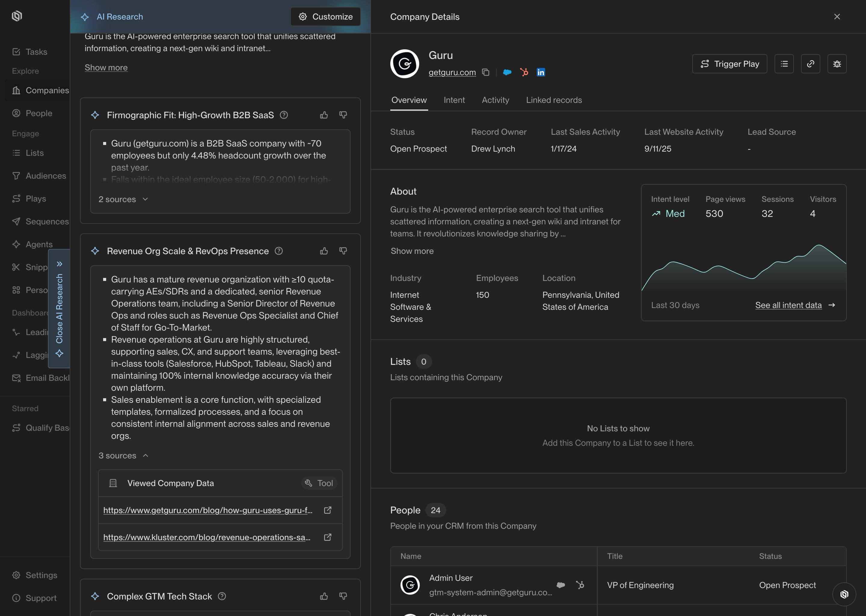This screenshot has width=866, height=616.
Task: Close the Company Details panel
Action: (x=837, y=17)
